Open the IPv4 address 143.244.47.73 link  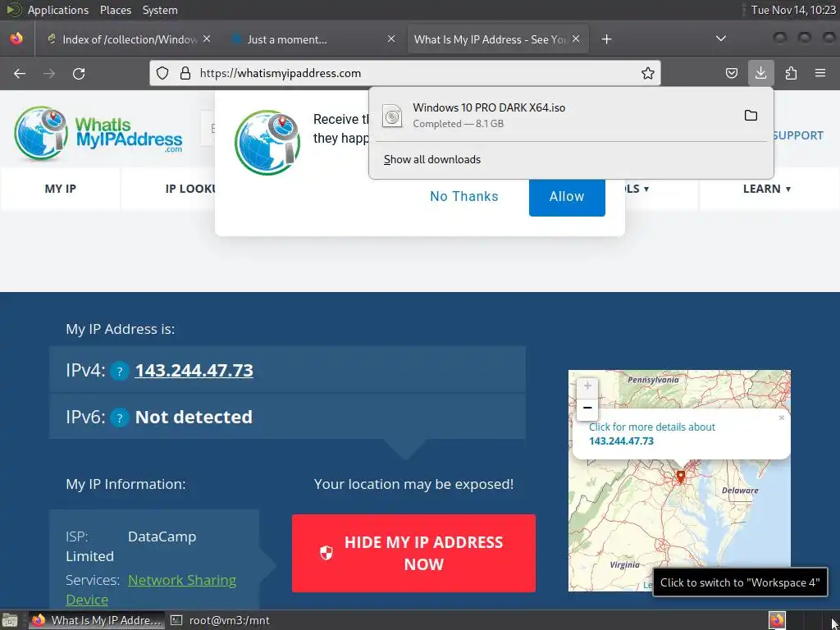[194, 370]
